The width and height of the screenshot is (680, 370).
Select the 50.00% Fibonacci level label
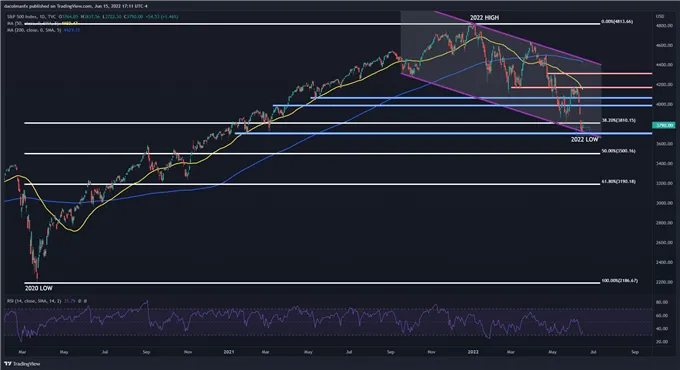[618, 151]
